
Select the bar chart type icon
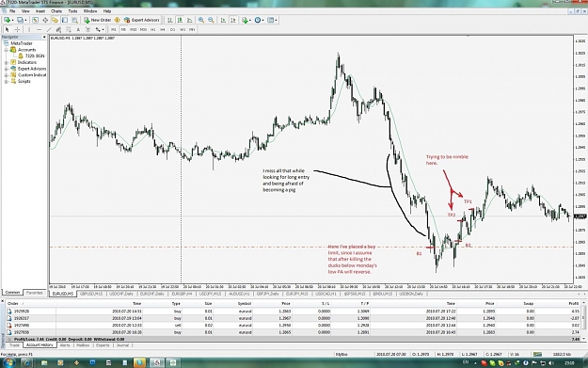click(x=170, y=20)
